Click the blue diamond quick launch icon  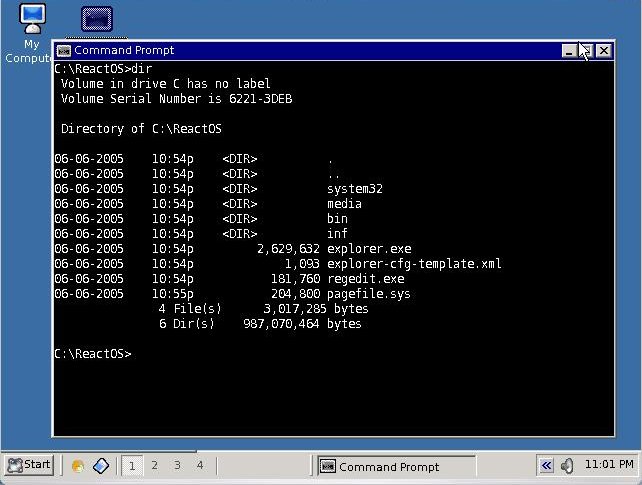(x=101, y=466)
